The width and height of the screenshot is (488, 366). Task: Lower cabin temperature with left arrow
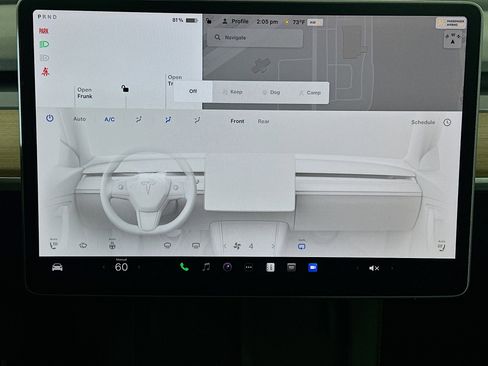pos(103,267)
